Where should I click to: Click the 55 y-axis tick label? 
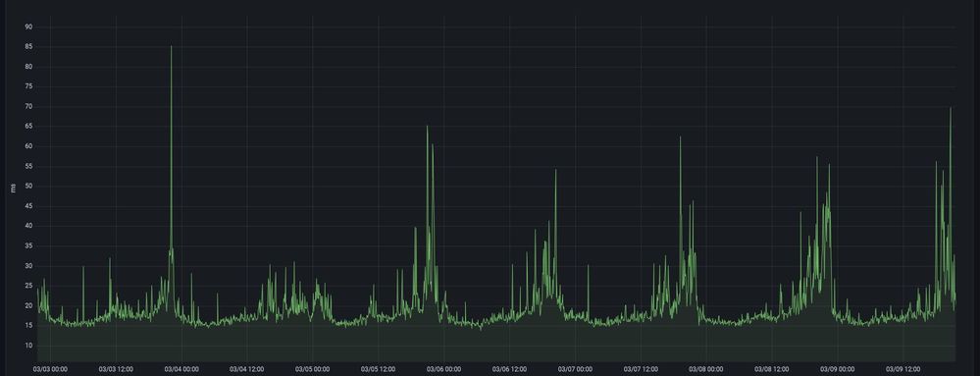tap(28, 167)
